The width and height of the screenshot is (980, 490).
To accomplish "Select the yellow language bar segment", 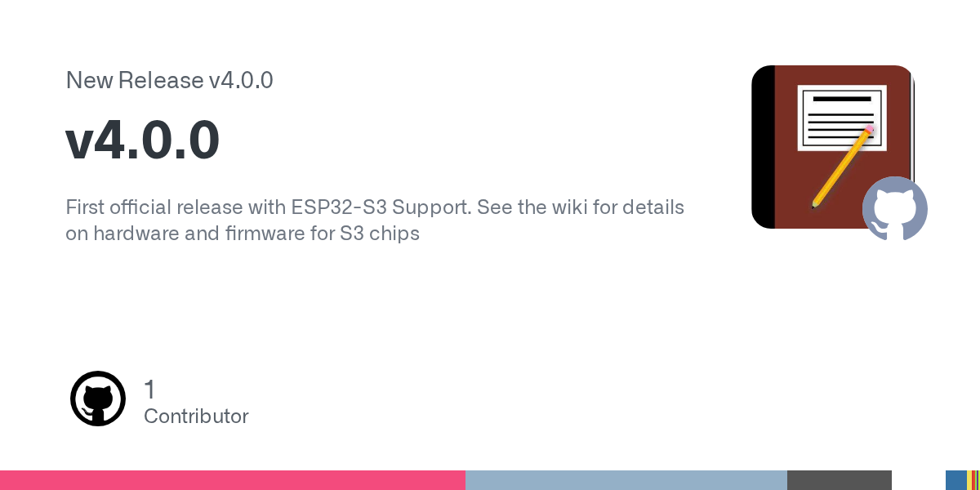I will [x=969, y=480].
